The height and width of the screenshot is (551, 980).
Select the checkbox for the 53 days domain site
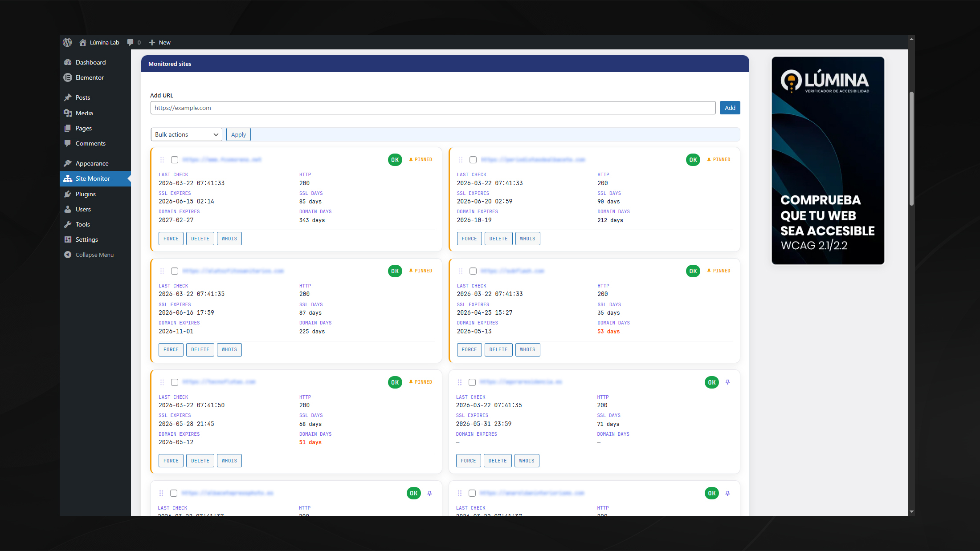click(x=473, y=271)
